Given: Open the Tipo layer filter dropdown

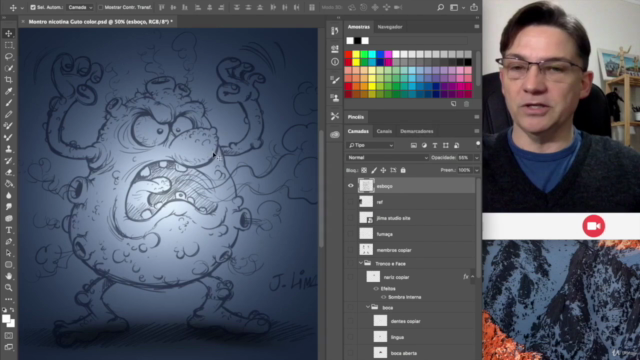Looking at the screenshot, I should click(371, 145).
